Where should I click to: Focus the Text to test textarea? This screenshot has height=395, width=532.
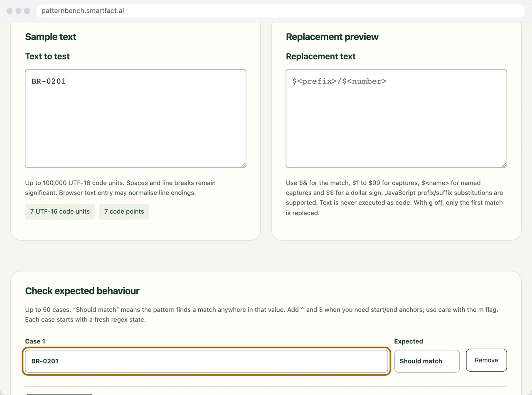[135, 118]
